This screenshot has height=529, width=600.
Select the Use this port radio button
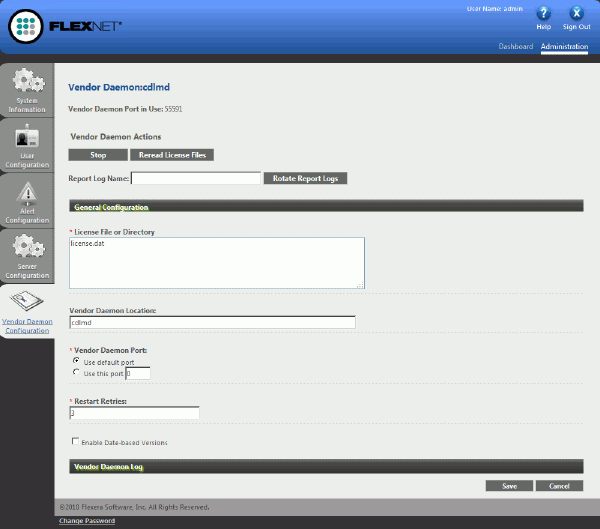[x=77, y=373]
